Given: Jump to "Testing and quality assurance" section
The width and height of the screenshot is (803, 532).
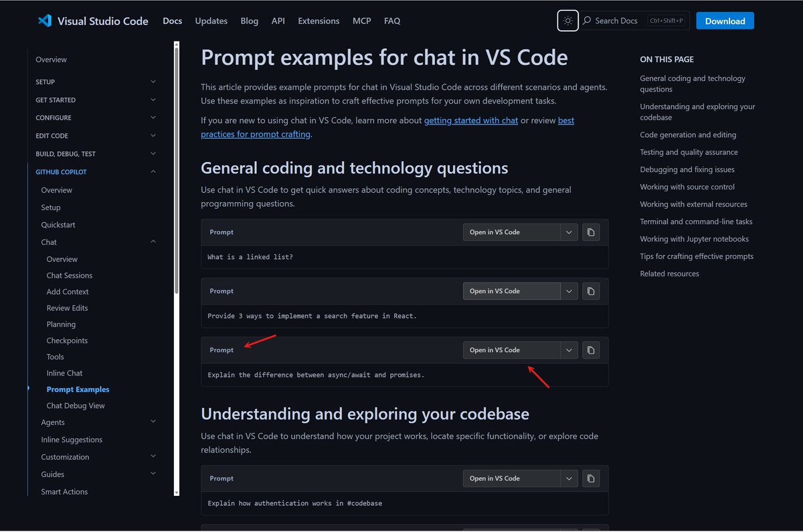Looking at the screenshot, I should pyautogui.click(x=689, y=152).
